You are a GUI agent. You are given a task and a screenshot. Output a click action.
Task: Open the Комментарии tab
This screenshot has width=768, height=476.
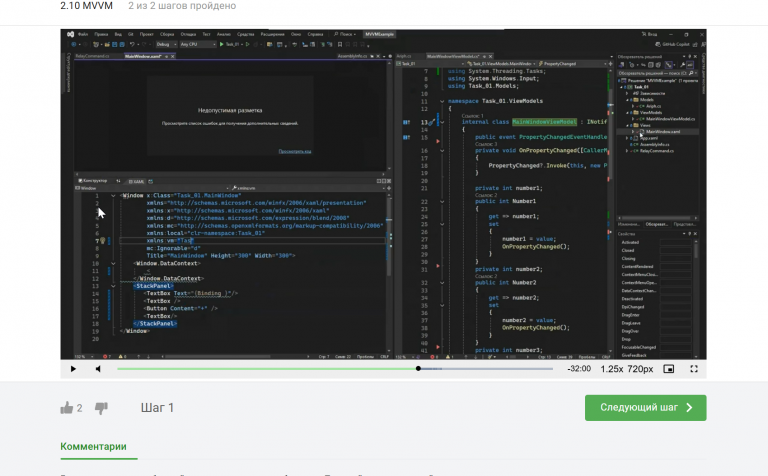tap(94, 446)
